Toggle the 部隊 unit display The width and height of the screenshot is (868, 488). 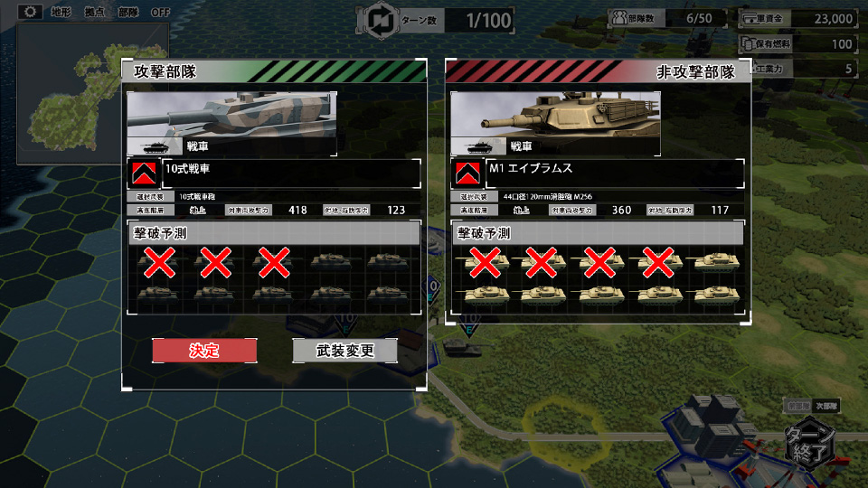click(x=128, y=12)
